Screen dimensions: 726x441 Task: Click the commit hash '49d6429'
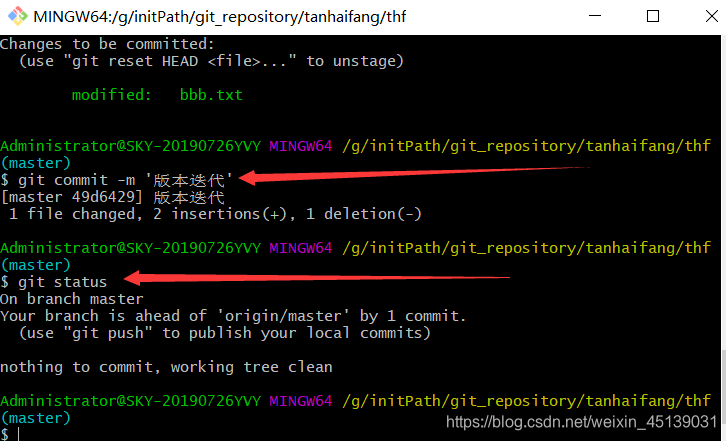click(102, 197)
